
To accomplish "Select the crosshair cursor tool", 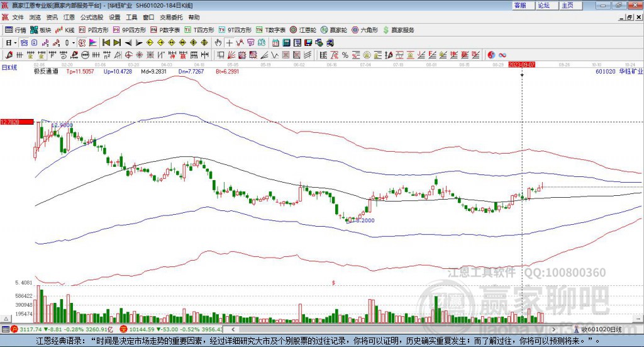I will 230,43.
